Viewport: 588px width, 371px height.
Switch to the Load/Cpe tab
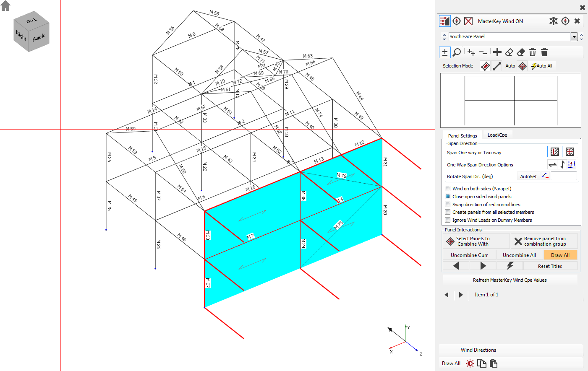[x=497, y=135]
